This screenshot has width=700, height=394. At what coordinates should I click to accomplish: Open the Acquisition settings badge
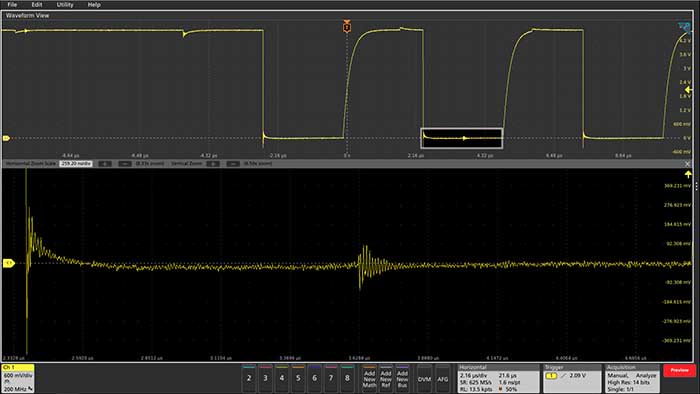[632, 378]
